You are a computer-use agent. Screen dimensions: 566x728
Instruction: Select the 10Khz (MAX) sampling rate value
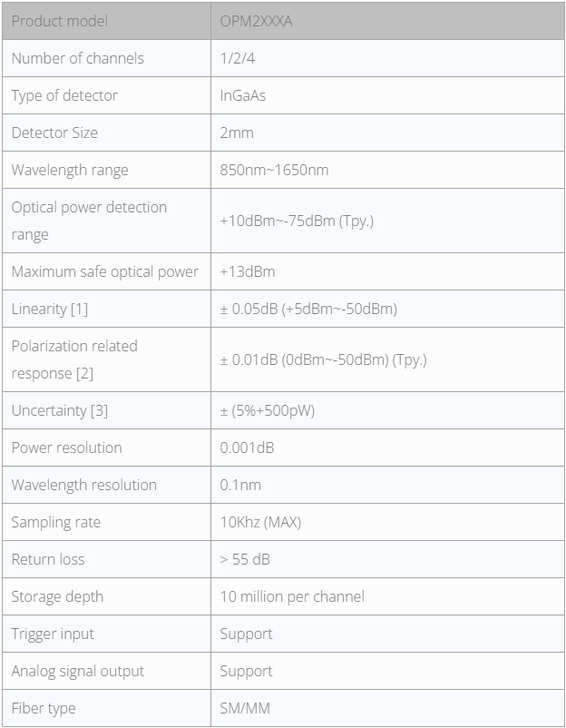click(x=260, y=522)
